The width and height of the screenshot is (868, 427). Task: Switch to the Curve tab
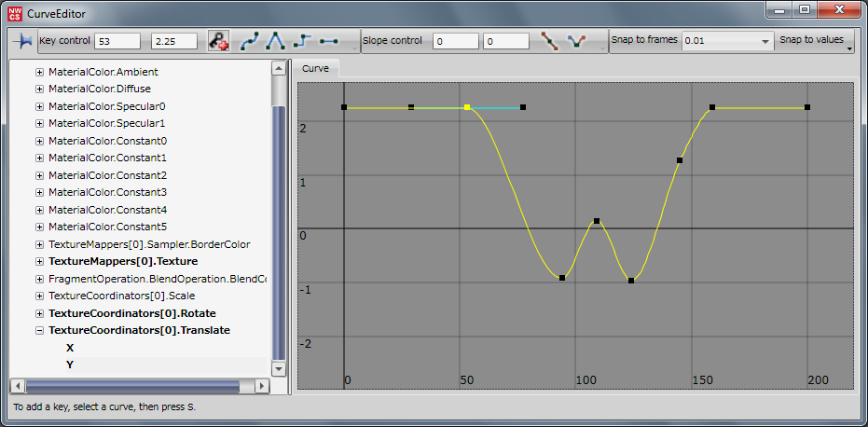(315, 69)
